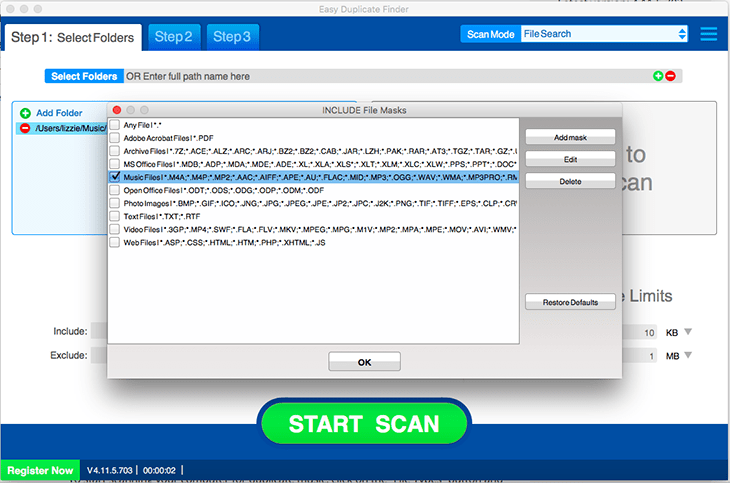Switch to the Step 3 tab

pyautogui.click(x=232, y=37)
